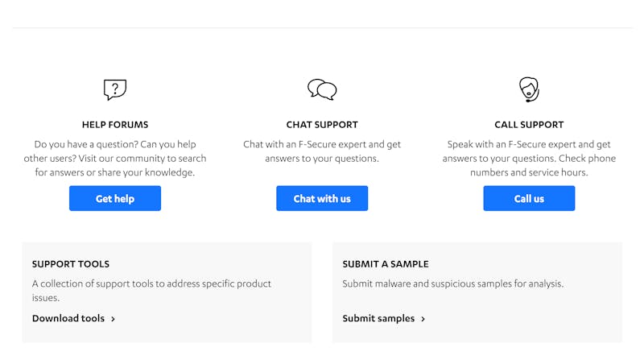Click the Help Forums question-bubble icon

(115, 89)
